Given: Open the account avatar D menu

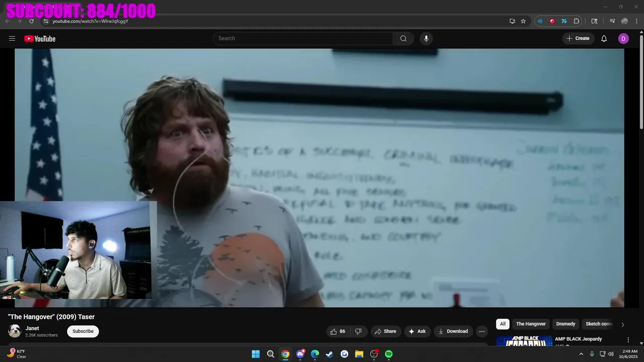Looking at the screenshot, I should tap(623, 39).
